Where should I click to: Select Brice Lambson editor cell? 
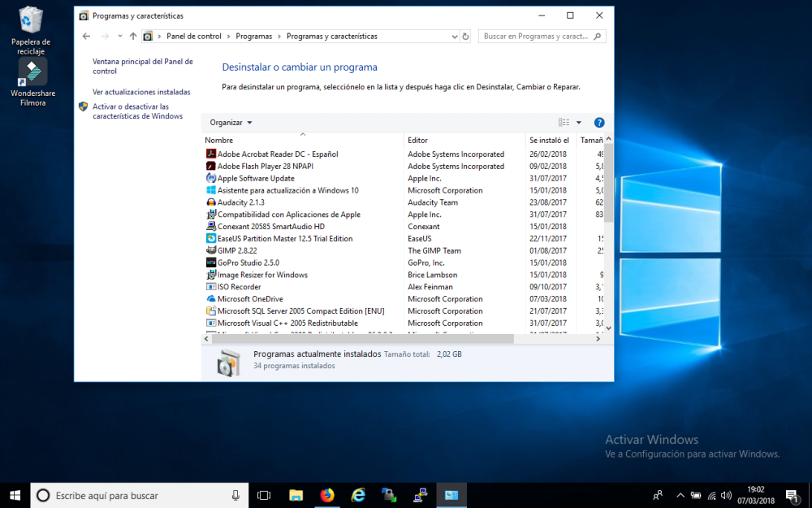pos(433,275)
